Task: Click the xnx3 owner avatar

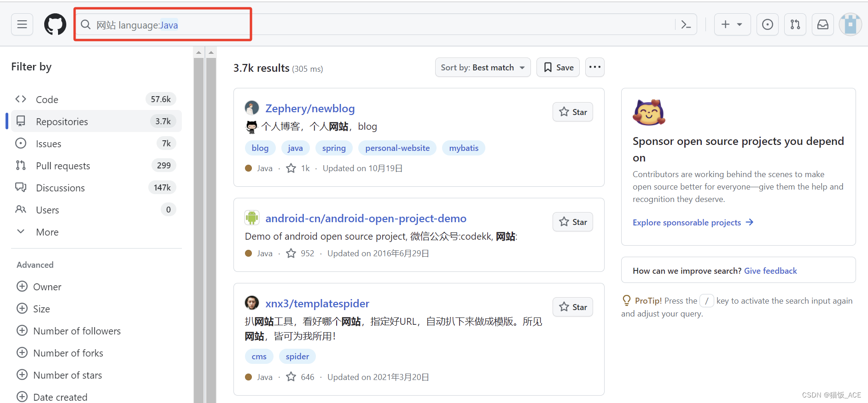Action: click(252, 303)
